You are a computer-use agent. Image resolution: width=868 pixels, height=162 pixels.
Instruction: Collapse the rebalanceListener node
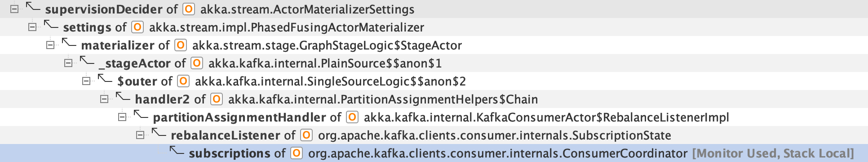pos(140,135)
